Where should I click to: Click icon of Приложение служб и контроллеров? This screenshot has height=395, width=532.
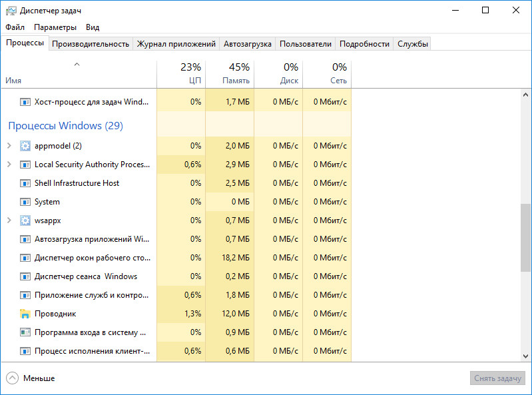[25, 295]
